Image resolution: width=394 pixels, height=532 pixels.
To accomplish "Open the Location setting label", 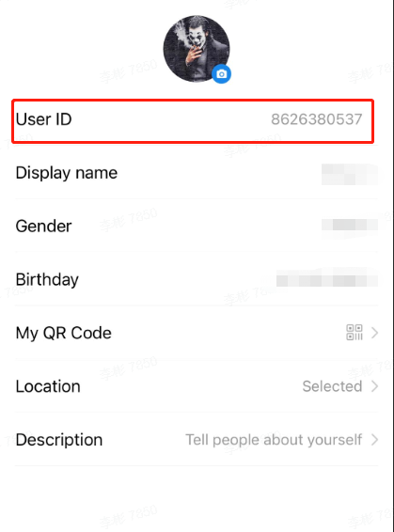I will (x=48, y=386).
